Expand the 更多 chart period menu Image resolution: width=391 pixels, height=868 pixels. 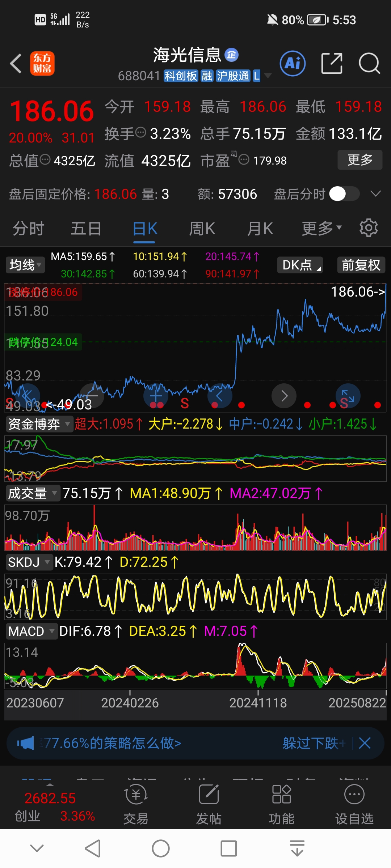pos(321,228)
